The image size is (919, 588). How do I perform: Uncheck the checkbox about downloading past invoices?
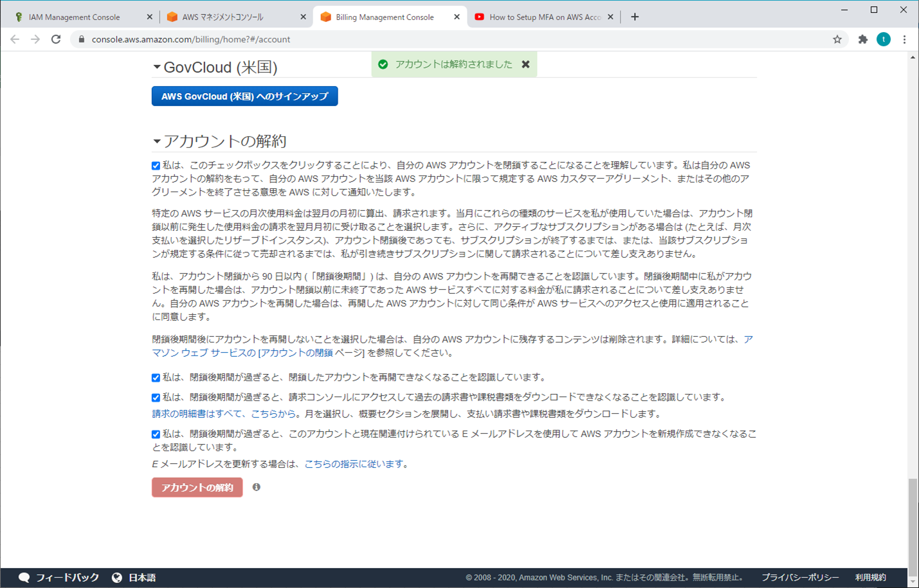pos(156,398)
